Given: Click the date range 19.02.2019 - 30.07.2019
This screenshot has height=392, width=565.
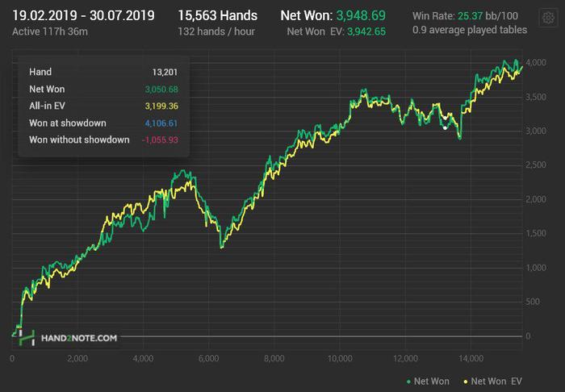Looking at the screenshot, I should [x=83, y=15].
